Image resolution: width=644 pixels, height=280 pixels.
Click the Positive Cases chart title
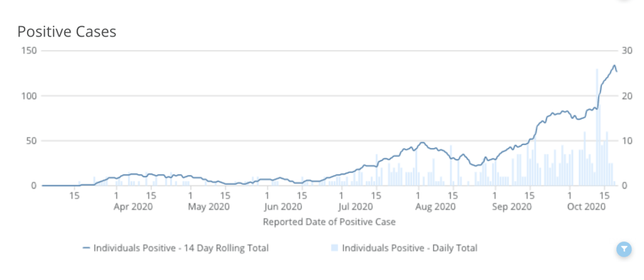[x=67, y=32]
